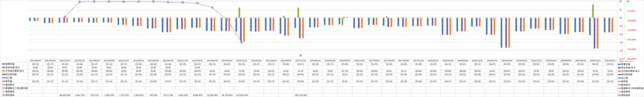Click the ($4.23) operating income cell
This screenshot has width=644, height=97.
(595, 64)
